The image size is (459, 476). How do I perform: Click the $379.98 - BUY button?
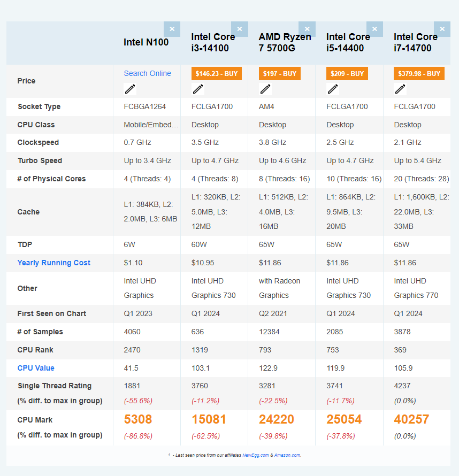[419, 73]
